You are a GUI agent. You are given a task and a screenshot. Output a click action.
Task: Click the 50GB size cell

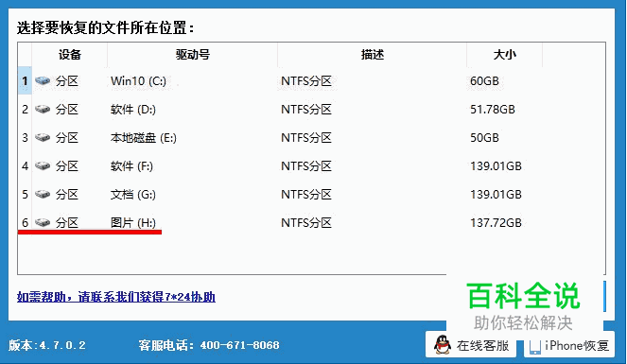[484, 138]
